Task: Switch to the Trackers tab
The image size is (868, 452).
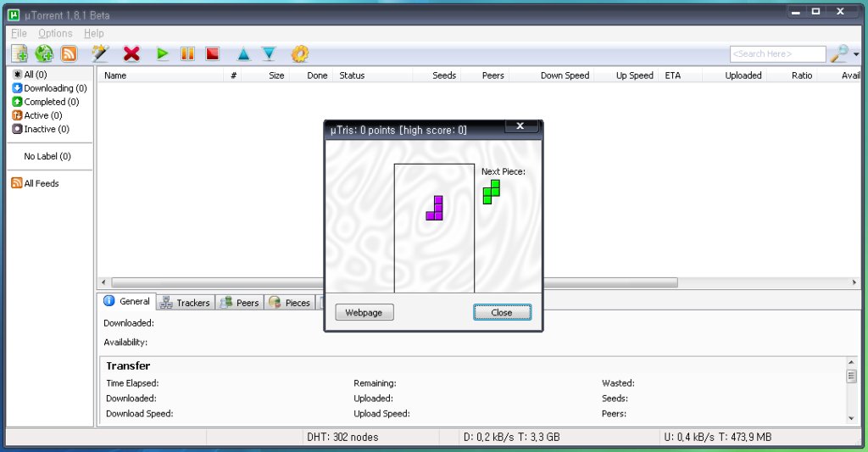Action: click(x=186, y=303)
